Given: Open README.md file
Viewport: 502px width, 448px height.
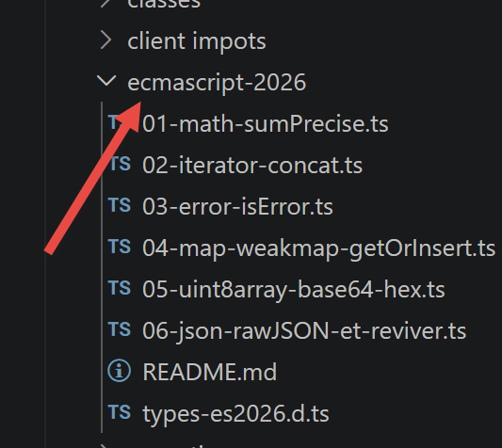Looking at the screenshot, I should pyautogui.click(x=209, y=372).
